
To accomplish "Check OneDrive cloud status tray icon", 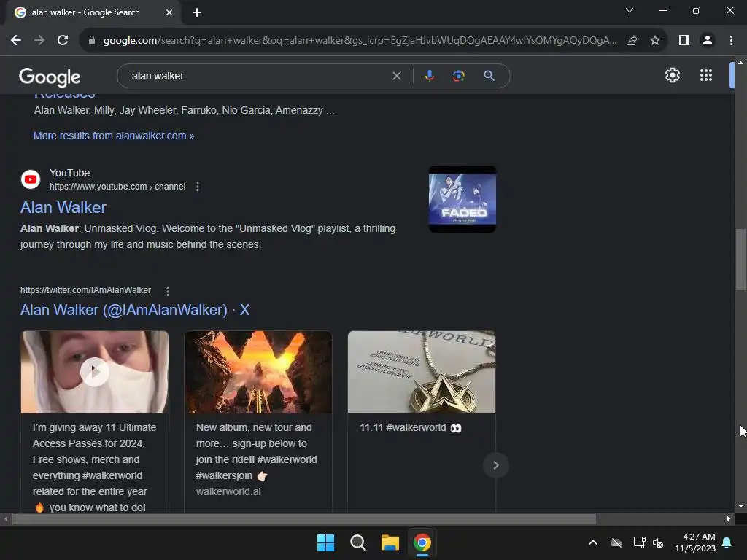I will [x=616, y=542].
